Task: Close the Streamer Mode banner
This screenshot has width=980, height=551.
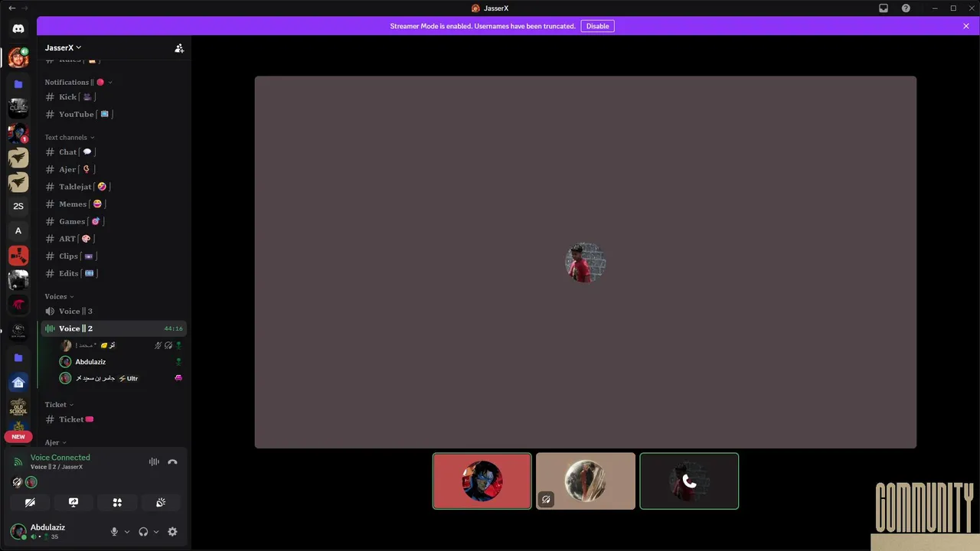Action: [x=966, y=26]
